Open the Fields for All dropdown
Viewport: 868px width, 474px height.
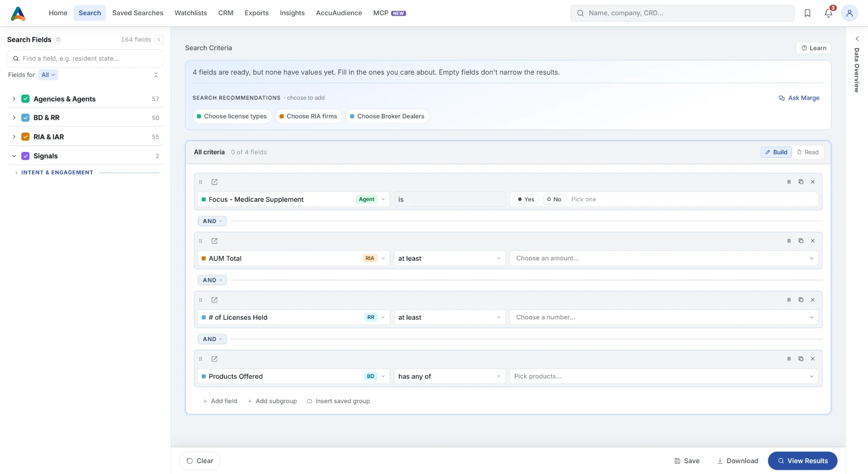(48, 75)
